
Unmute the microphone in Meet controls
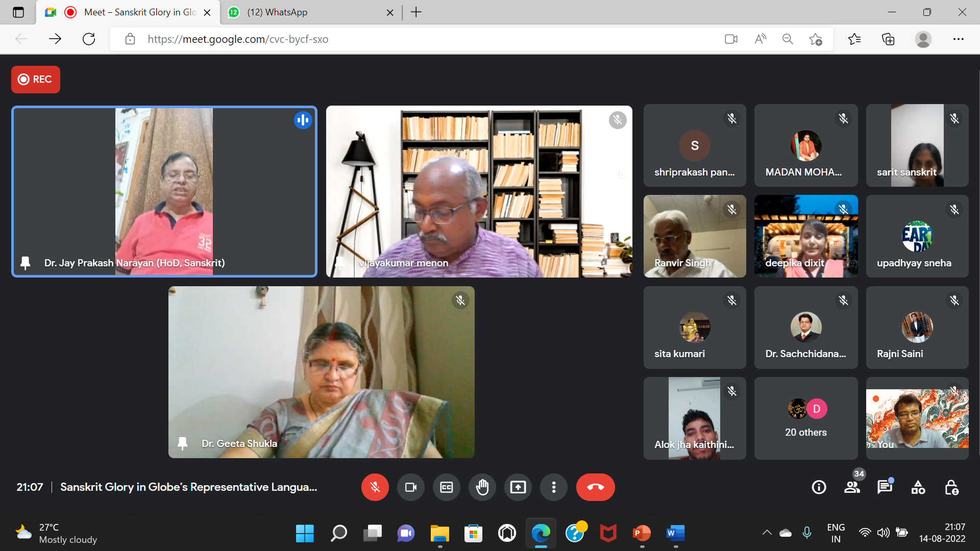click(x=375, y=487)
